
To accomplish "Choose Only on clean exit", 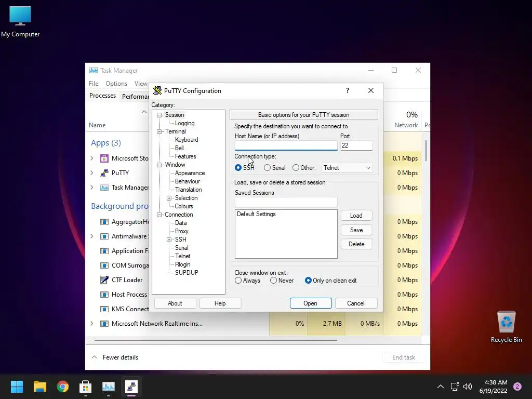I will 308,281.
